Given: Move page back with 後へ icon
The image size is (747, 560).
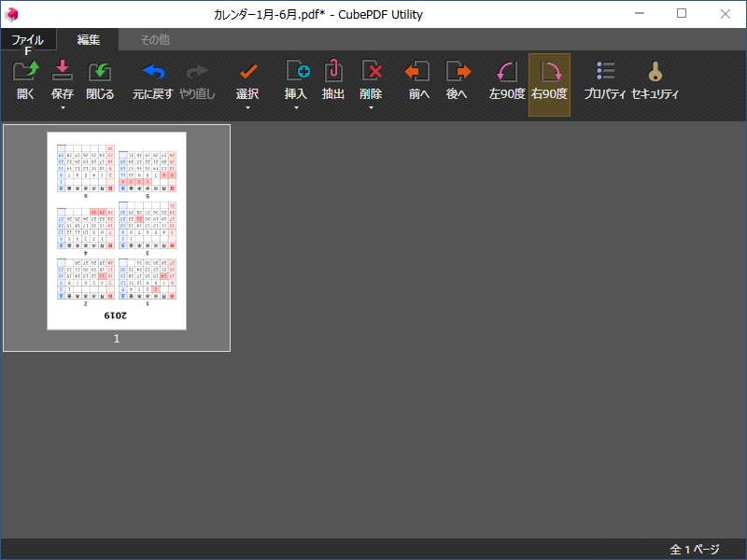Looking at the screenshot, I should pos(458,72).
